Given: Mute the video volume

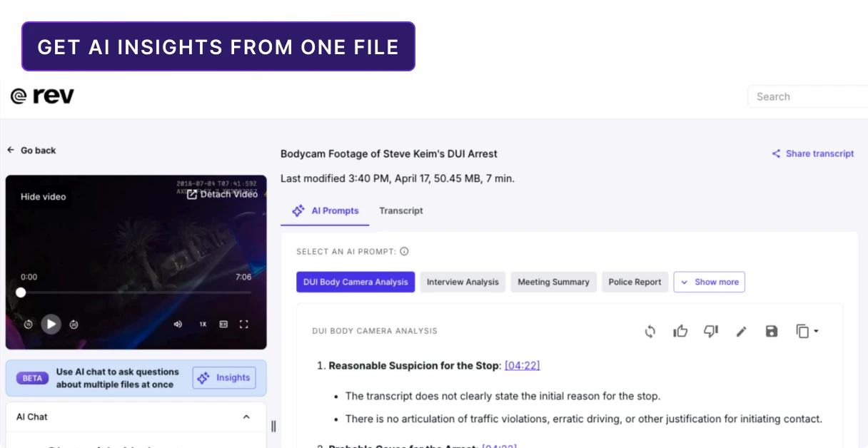Looking at the screenshot, I should click(x=178, y=324).
